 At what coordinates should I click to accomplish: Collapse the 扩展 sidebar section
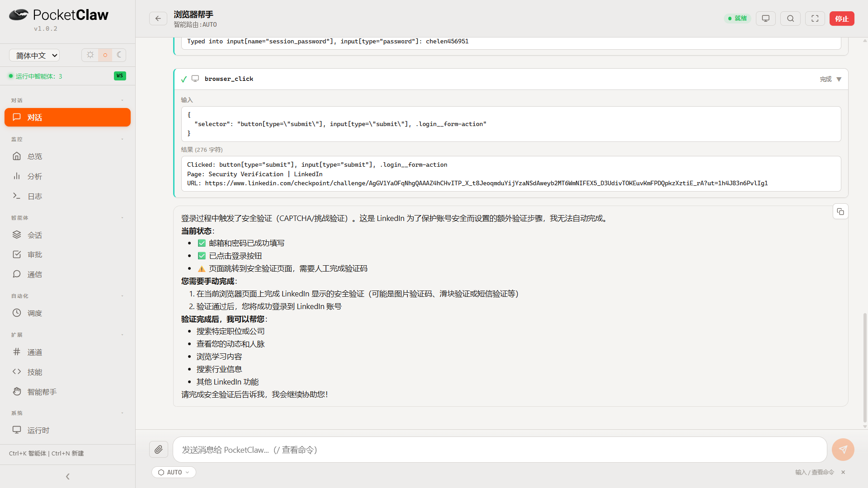(x=122, y=335)
